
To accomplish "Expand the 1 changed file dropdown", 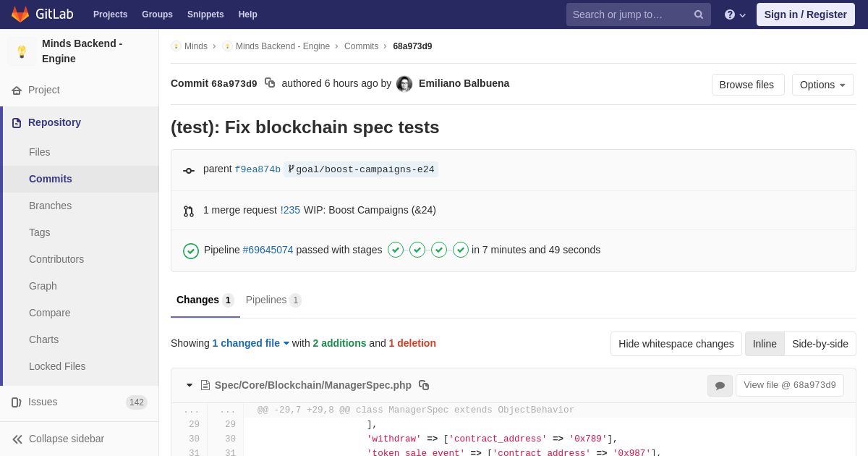I will pos(251,343).
